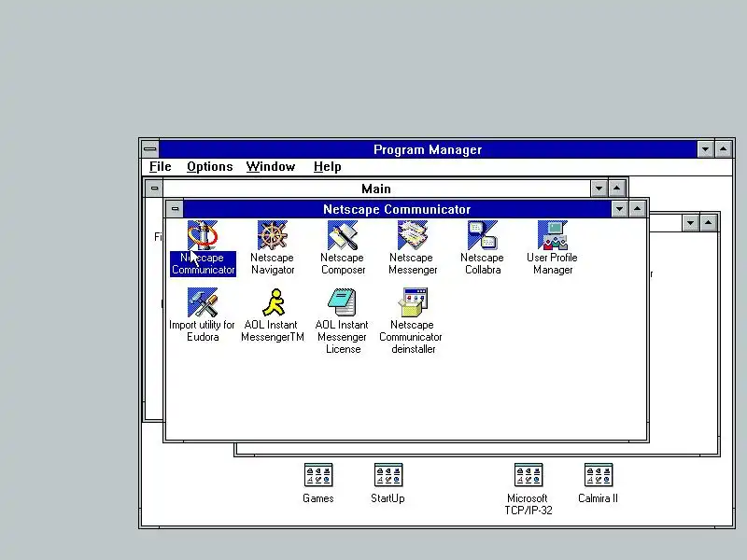Open the Options menu
Screen dimensions: 747x560
click(x=209, y=167)
